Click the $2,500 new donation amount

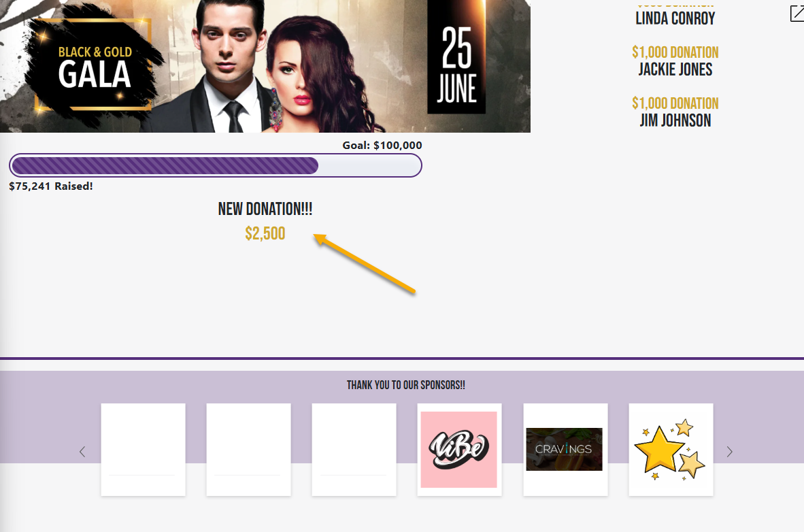265,233
